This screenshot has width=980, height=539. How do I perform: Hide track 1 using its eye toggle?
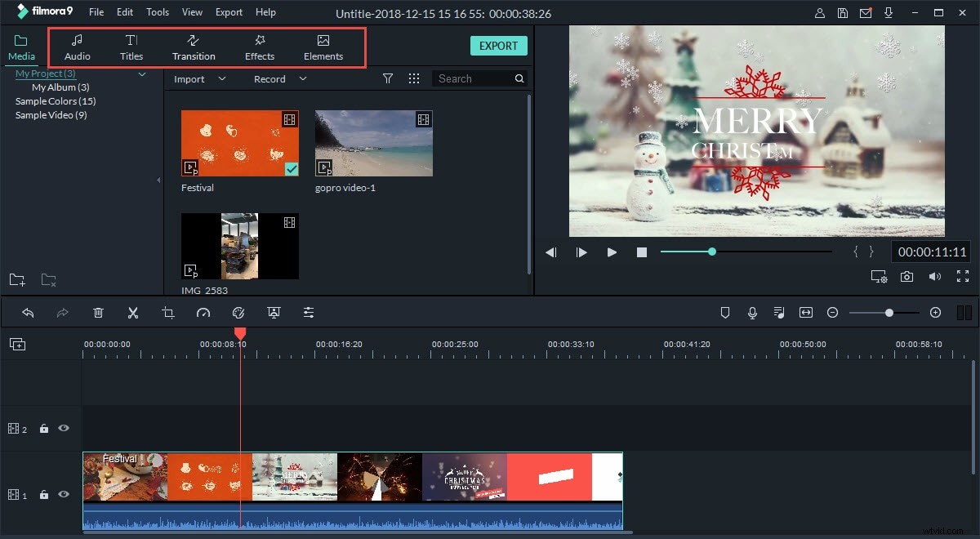pos(65,493)
